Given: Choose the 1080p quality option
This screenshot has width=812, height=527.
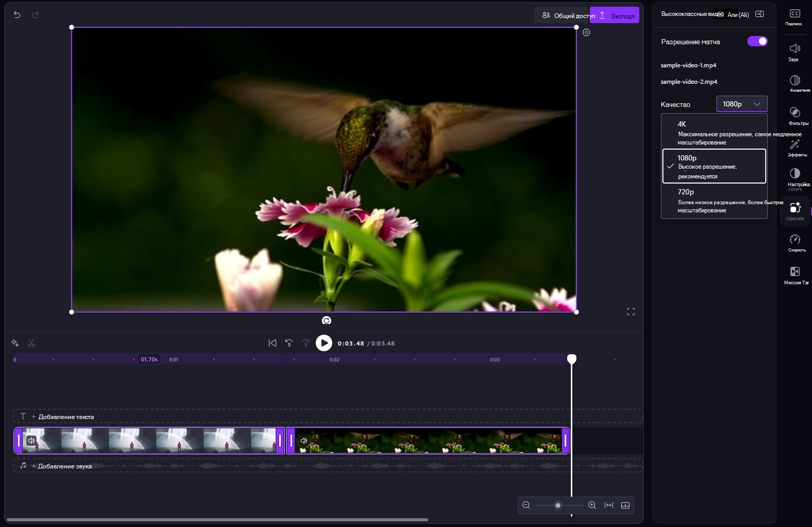Looking at the screenshot, I should [714, 166].
